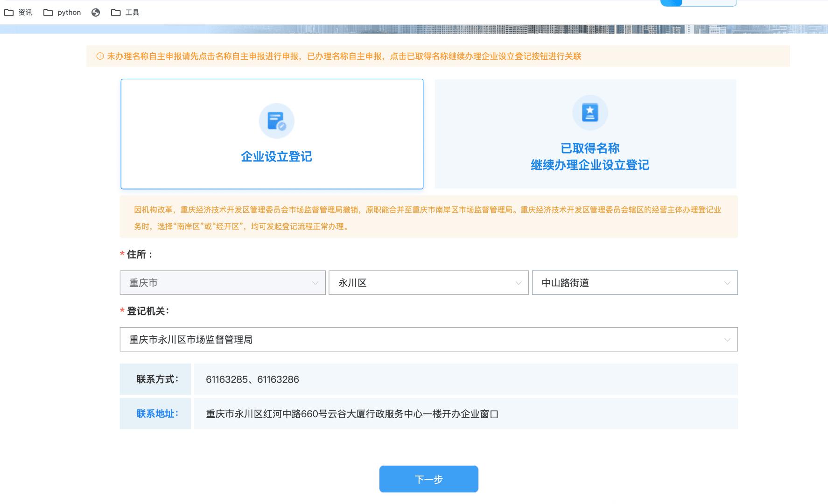Expand the 重庆市永川区市场监督管理局 registry dropdown
828x504 pixels.
428,340
